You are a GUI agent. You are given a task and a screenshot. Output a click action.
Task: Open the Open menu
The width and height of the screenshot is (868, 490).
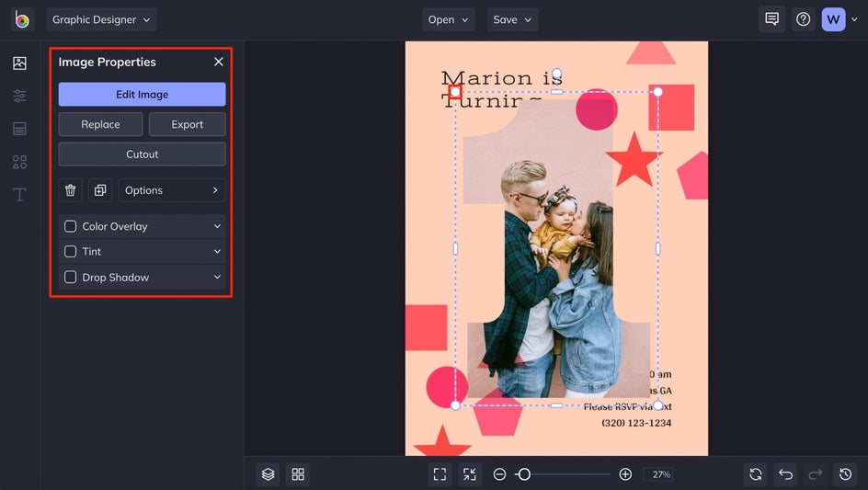tap(448, 19)
